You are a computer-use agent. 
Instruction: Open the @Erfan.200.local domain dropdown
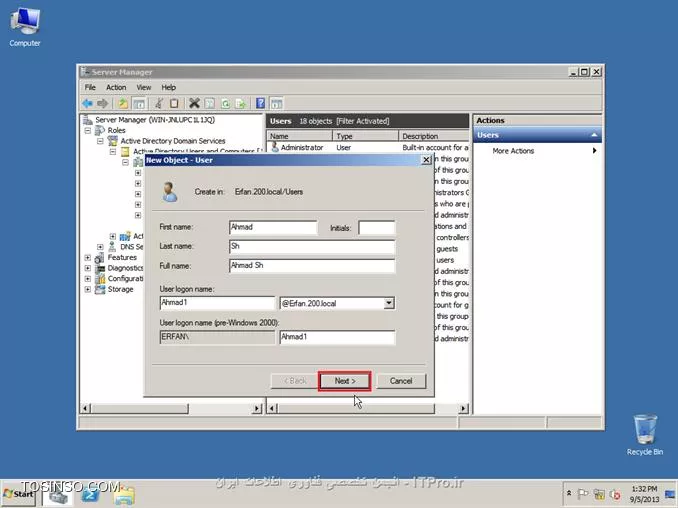(x=389, y=303)
